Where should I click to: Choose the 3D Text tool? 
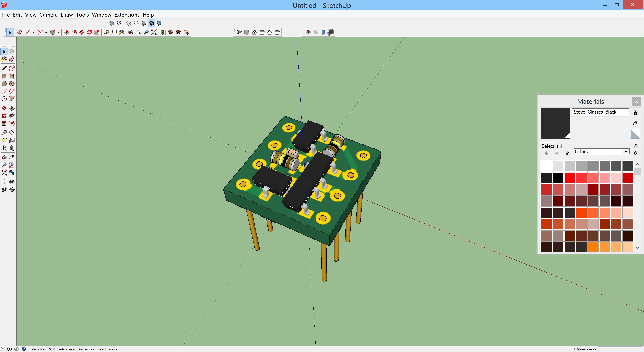click(x=12, y=148)
